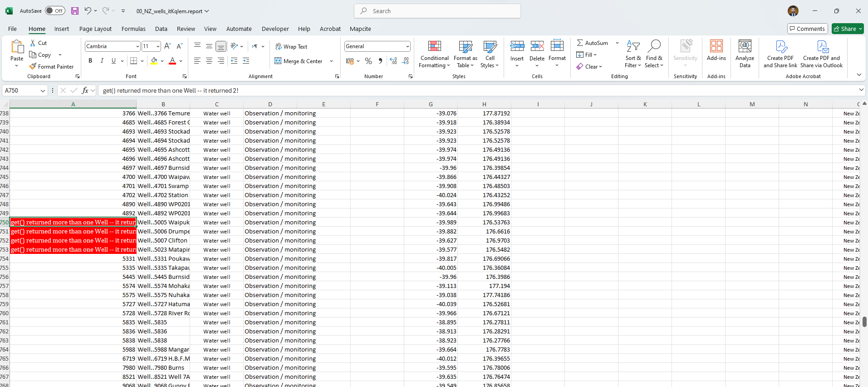The height and width of the screenshot is (387, 868).
Task: Click the Insert Function fx icon
Action: coord(85,90)
